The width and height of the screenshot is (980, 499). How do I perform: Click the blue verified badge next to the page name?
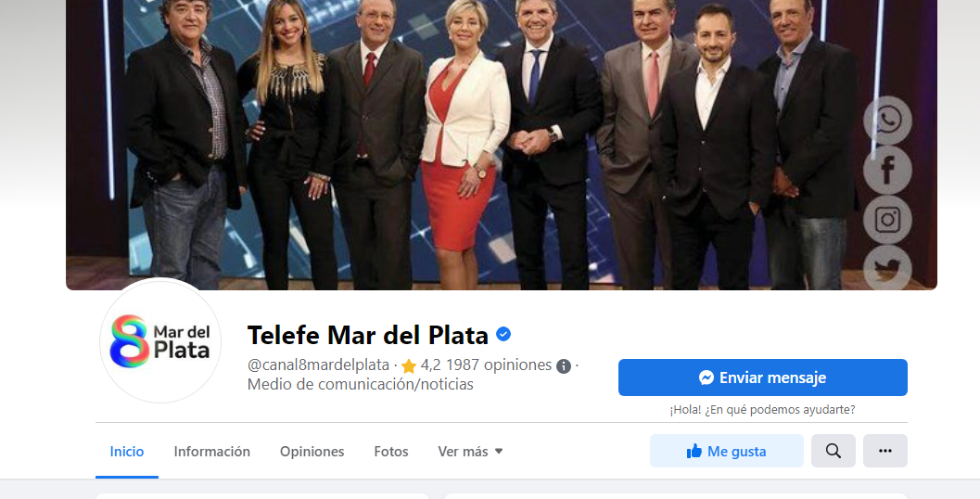coord(503,335)
